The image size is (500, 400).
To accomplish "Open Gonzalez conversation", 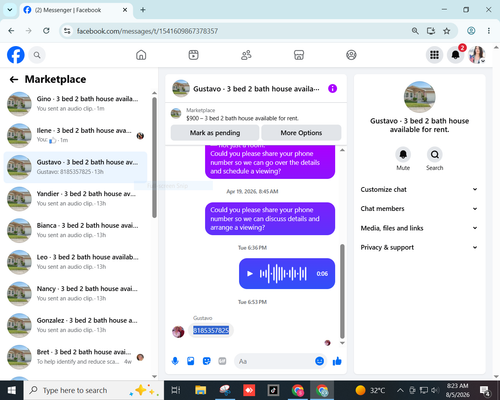I will pos(75,325).
